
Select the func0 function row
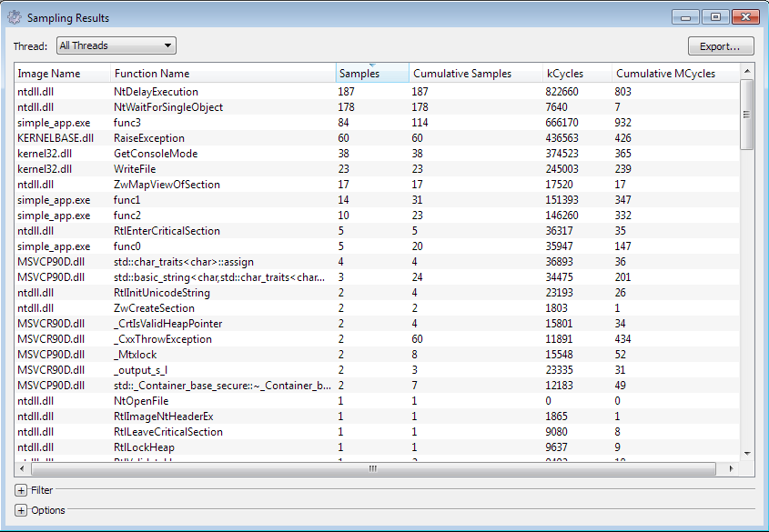[x=377, y=246]
